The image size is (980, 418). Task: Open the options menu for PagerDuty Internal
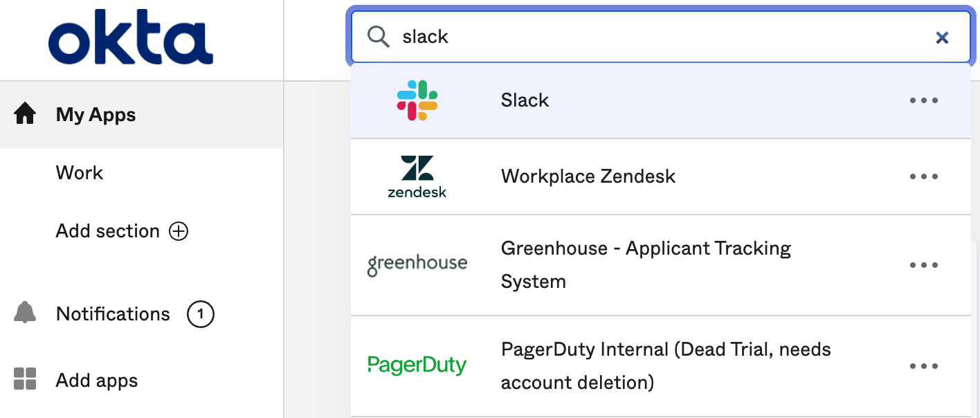[924, 366]
